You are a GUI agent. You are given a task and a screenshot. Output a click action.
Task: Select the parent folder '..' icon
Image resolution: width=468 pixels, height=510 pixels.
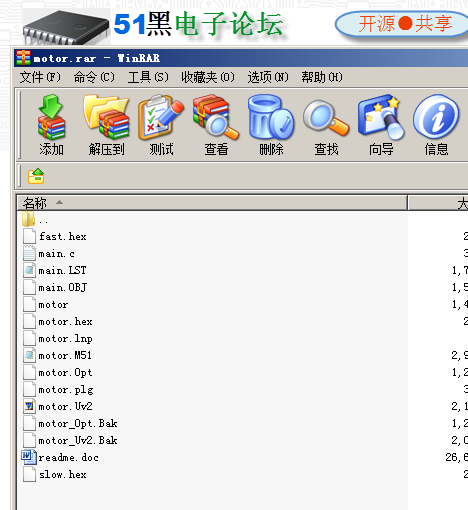(x=29, y=219)
